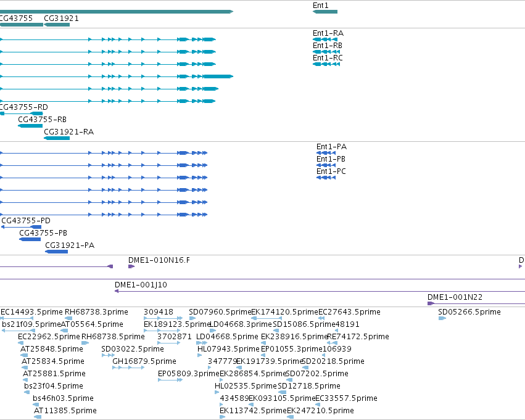This screenshot has width=525, height=420.
Task: Click the CG31921-PA CDS label
Action: coord(70,245)
